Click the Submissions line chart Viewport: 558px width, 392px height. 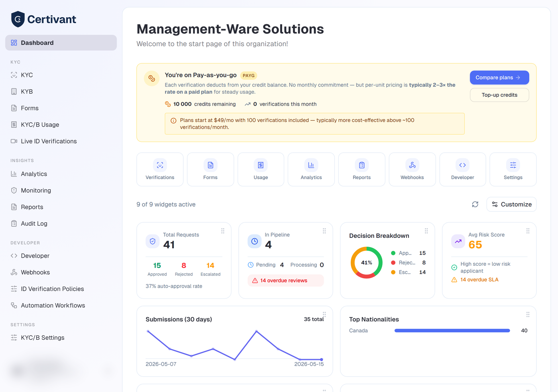click(235, 345)
